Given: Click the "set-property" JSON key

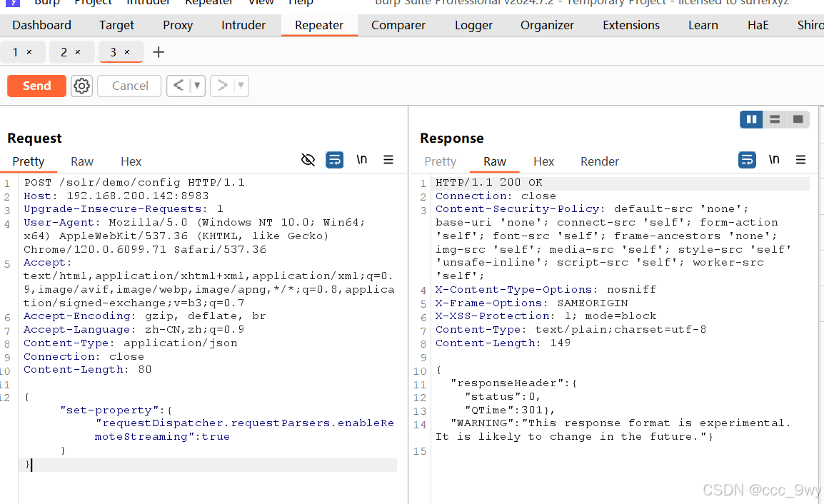Looking at the screenshot, I should [109, 410].
